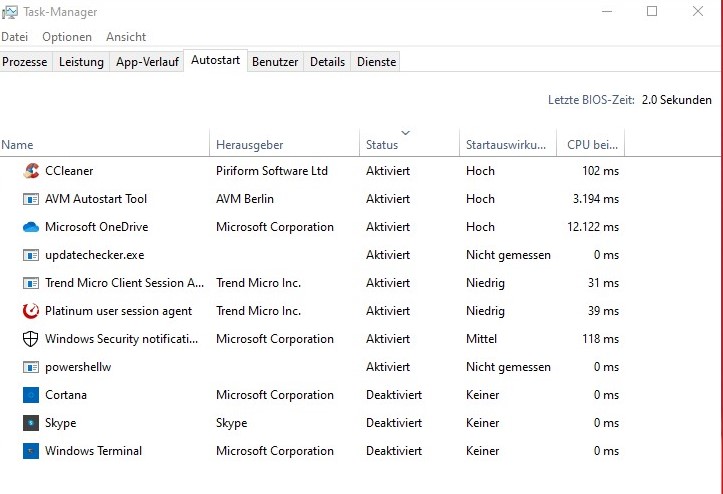
Task: Select the powershellw entry
Action: point(78,367)
